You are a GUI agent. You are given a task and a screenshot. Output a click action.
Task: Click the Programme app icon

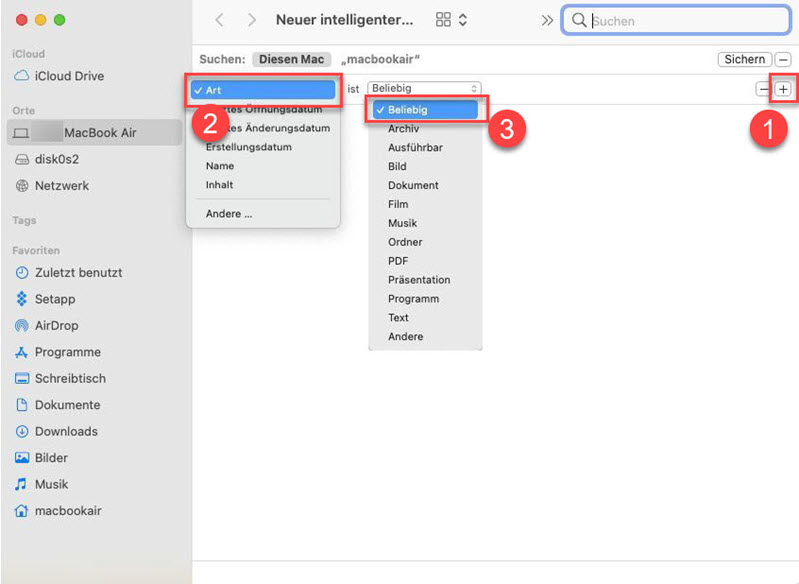[x=21, y=352]
